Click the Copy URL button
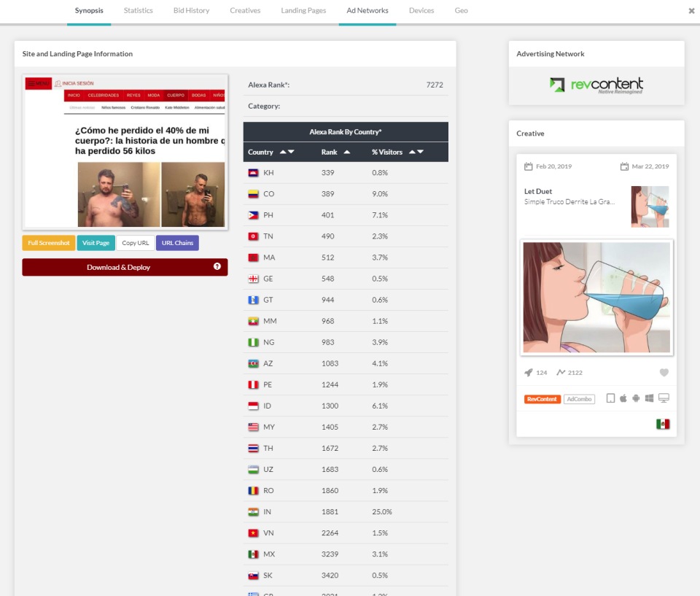Viewport: 700px width, 596px height. 135,242
